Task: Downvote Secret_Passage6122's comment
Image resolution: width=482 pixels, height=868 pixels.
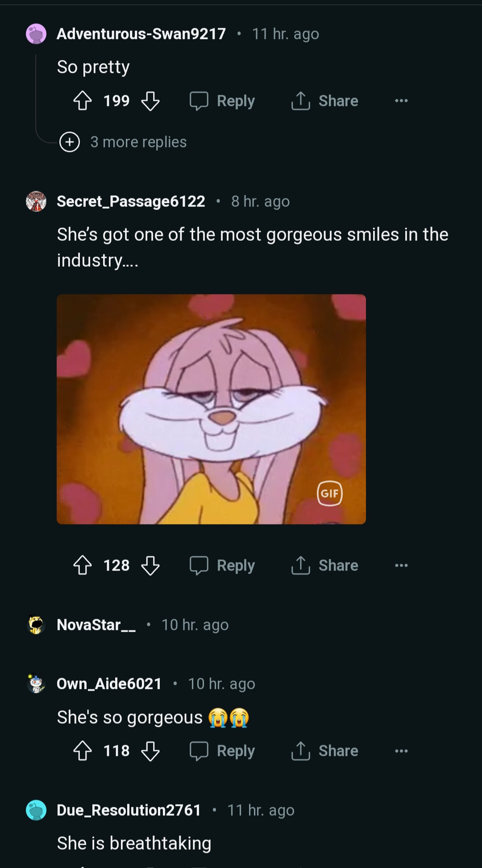Action: click(150, 566)
